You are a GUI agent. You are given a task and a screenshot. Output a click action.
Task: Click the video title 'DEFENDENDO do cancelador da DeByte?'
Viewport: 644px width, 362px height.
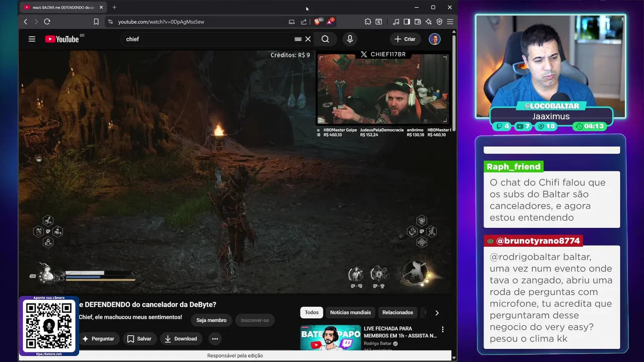(147, 304)
